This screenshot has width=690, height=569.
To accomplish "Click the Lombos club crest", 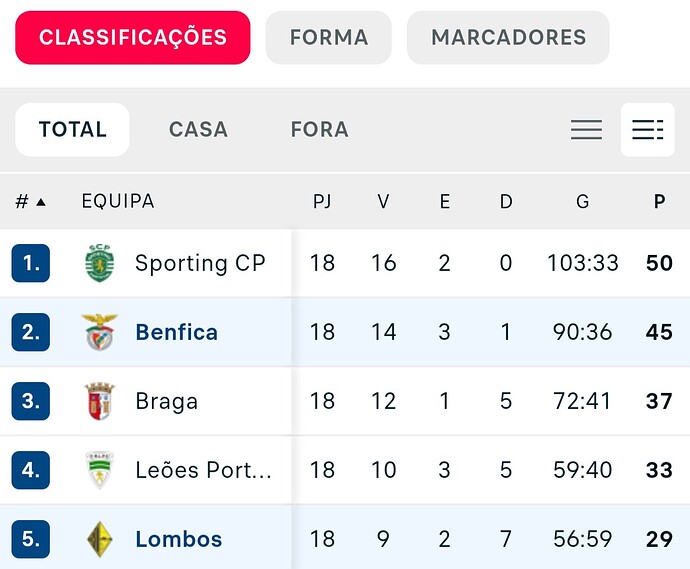I will tap(100, 539).
